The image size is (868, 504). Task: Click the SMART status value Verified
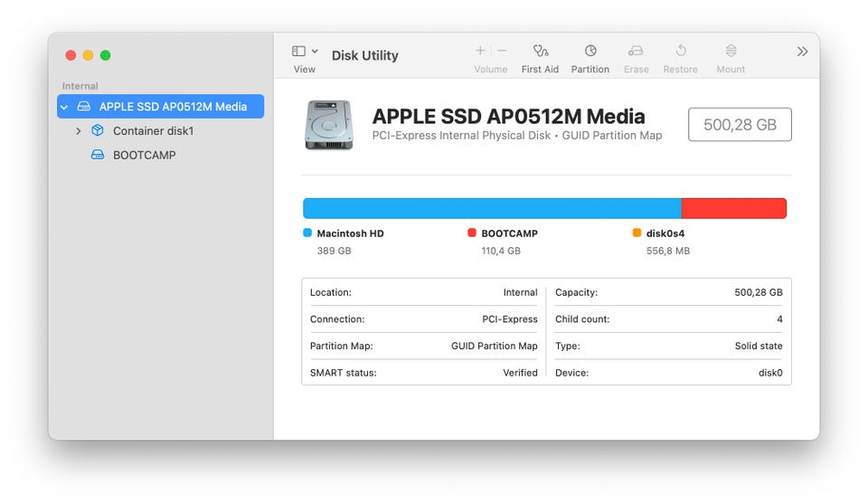[x=521, y=373]
